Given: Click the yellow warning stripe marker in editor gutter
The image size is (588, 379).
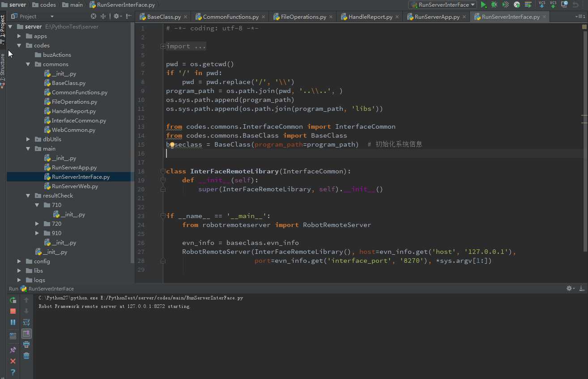Looking at the screenshot, I should pos(584,116).
